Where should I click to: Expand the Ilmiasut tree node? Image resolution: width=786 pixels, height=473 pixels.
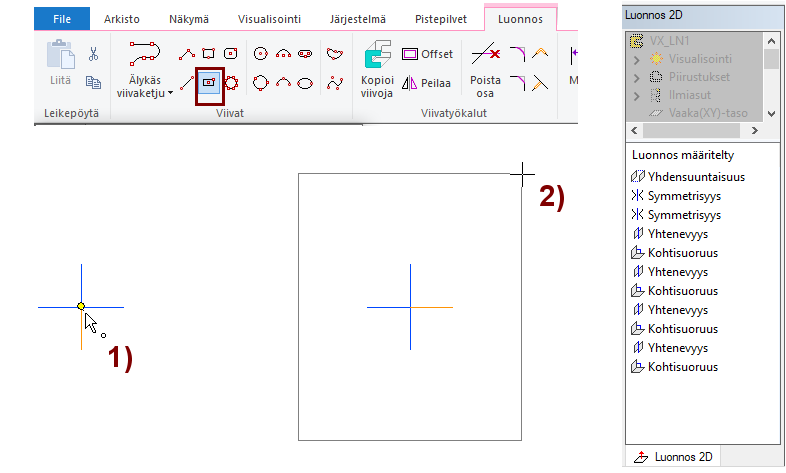637,96
